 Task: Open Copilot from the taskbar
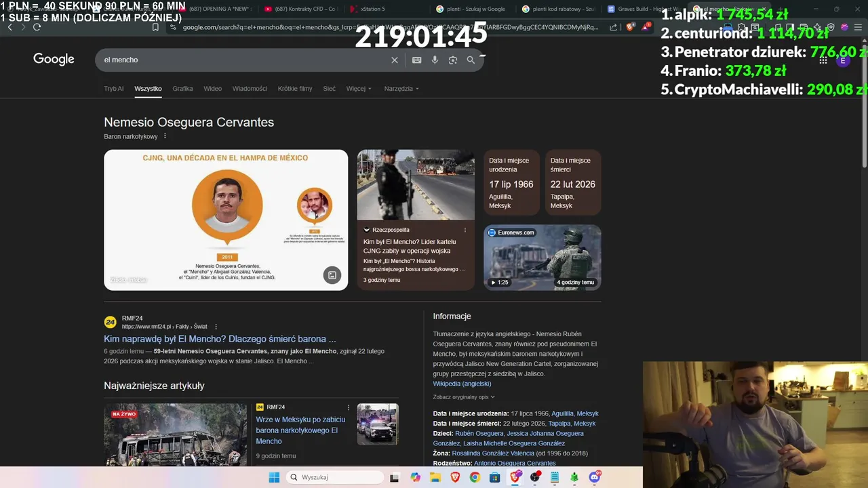415,477
